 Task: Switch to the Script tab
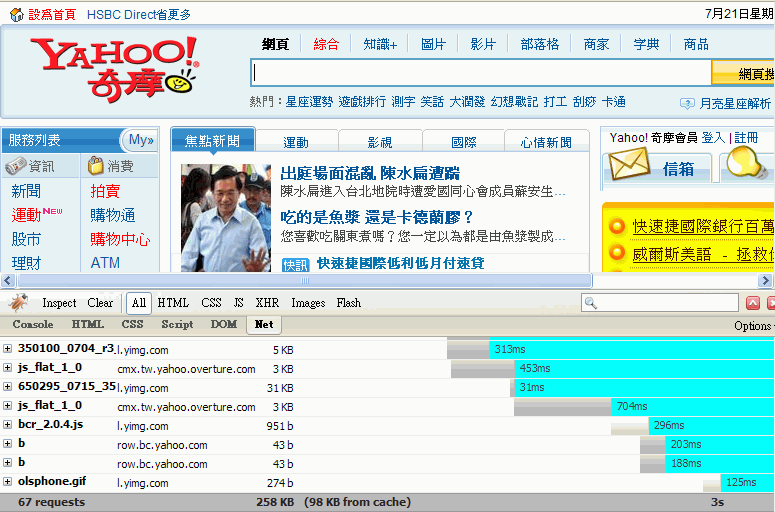177,324
